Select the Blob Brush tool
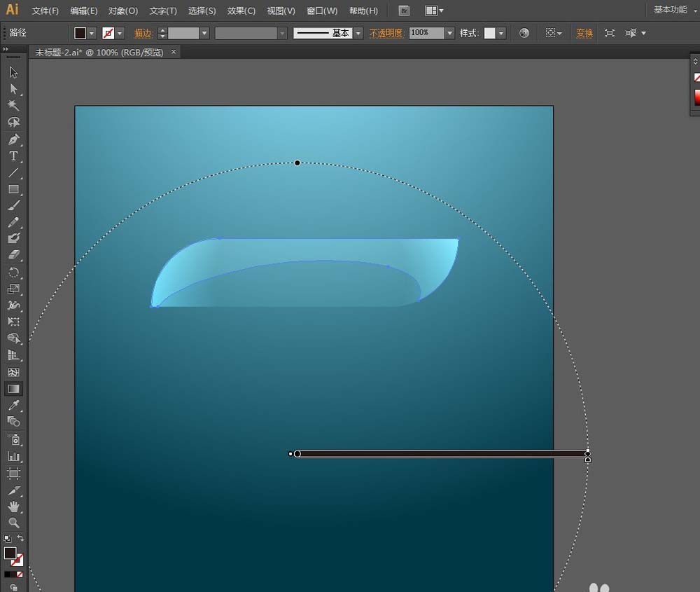The width and height of the screenshot is (700, 592). pos(13,238)
